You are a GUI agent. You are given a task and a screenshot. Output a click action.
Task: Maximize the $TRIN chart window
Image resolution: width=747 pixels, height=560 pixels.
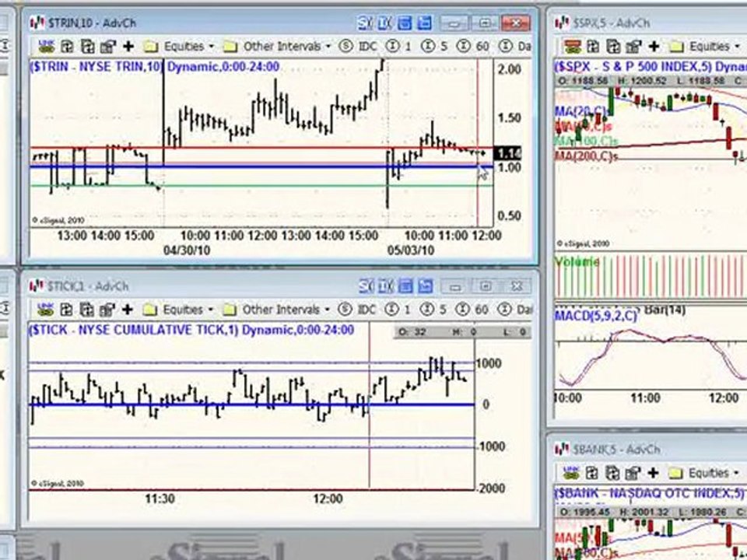coord(485,23)
